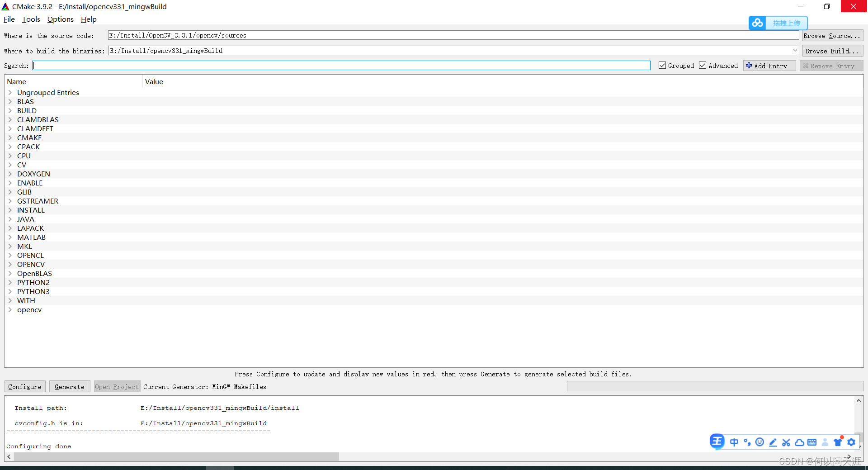Viewport: 868px width, 470px height.
Task: Click the configuration progress bar
Action: 715,386
